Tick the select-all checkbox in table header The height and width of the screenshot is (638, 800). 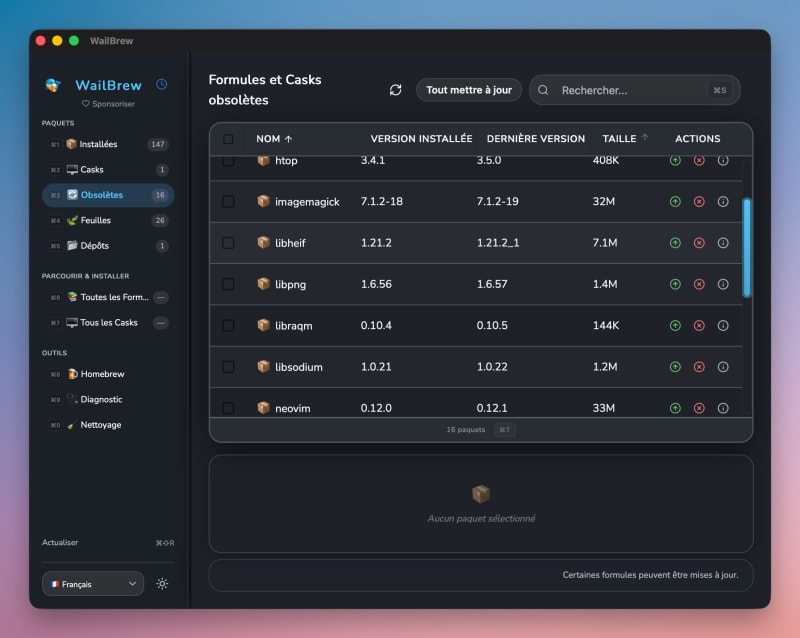tap(228, 139)
